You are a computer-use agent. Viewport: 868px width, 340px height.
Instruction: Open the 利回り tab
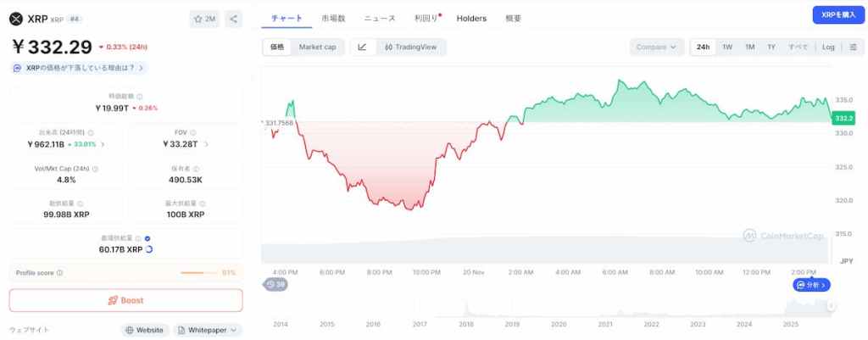426,19
